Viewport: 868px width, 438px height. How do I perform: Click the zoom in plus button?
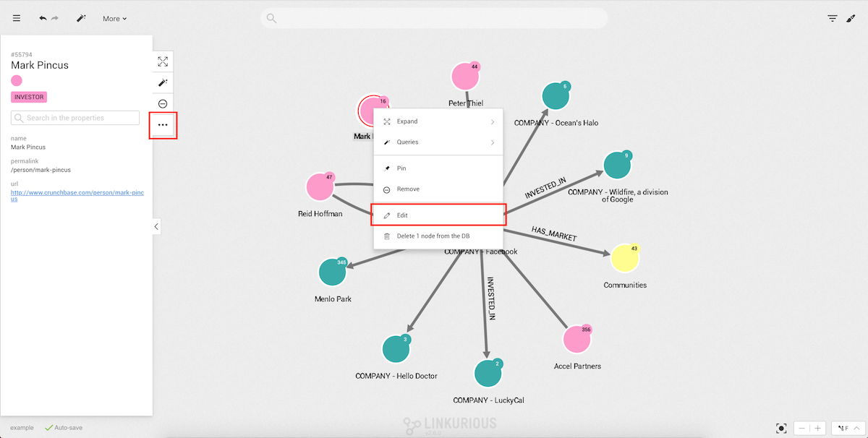(x=817, y=428)
